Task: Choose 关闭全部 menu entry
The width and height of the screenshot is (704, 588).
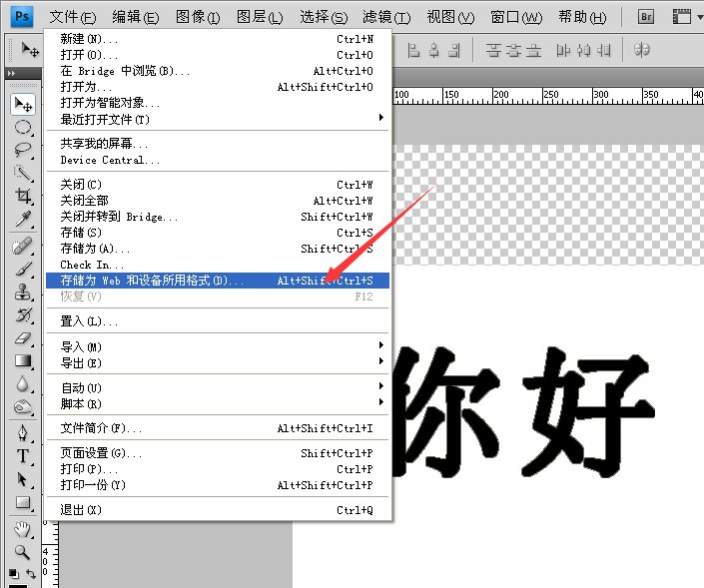Action: click(x=218, y=201)
